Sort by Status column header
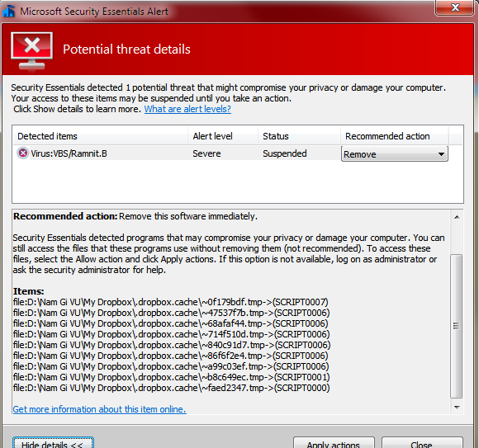 pos(299,136)
